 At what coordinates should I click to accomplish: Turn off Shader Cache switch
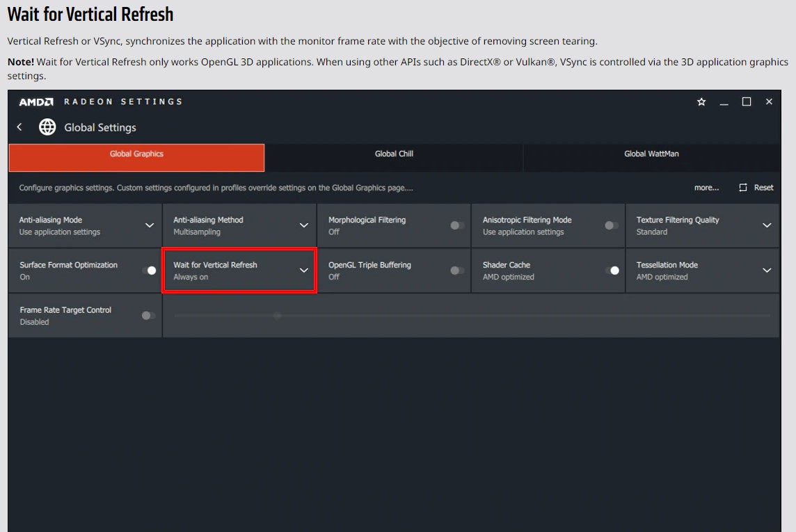tap(612, 271)
